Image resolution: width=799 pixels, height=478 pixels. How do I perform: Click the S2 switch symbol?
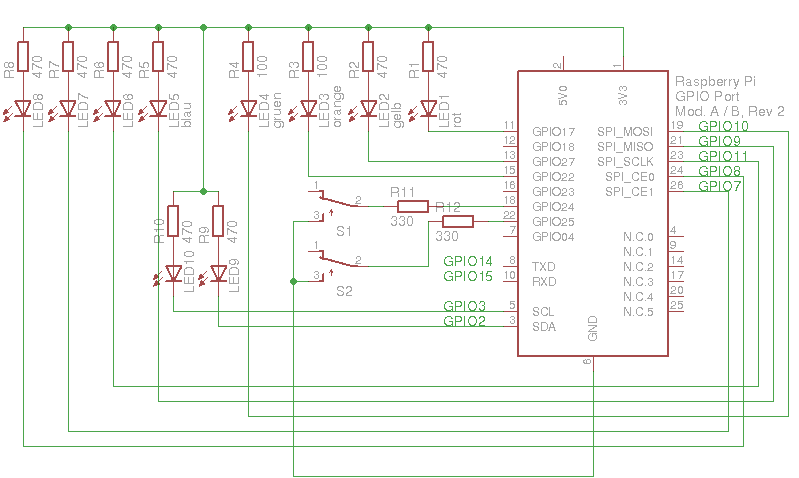tap(335, 261)
